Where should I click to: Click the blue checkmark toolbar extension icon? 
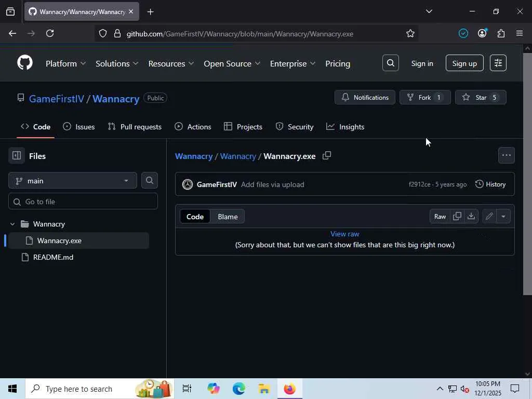463,34
